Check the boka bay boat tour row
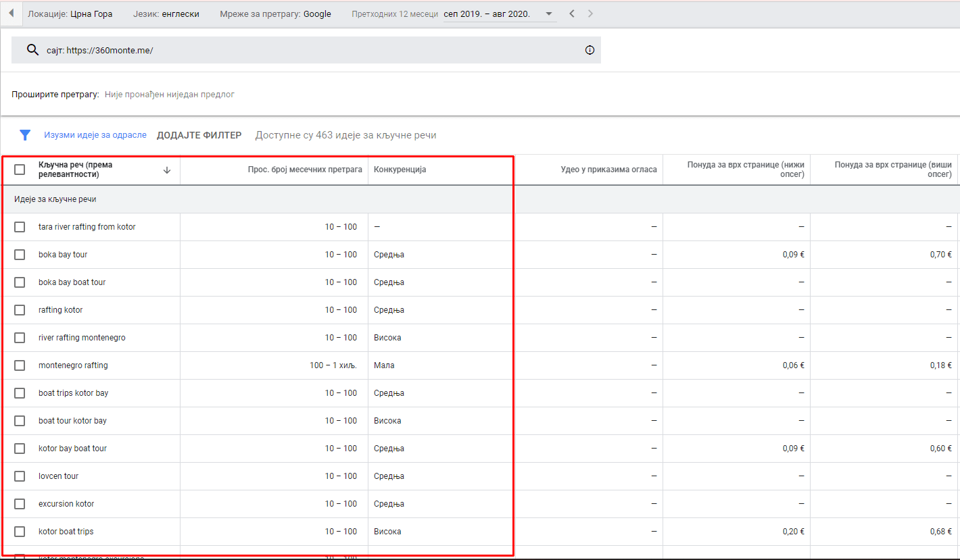960x560 pixels. click(20, 282)
